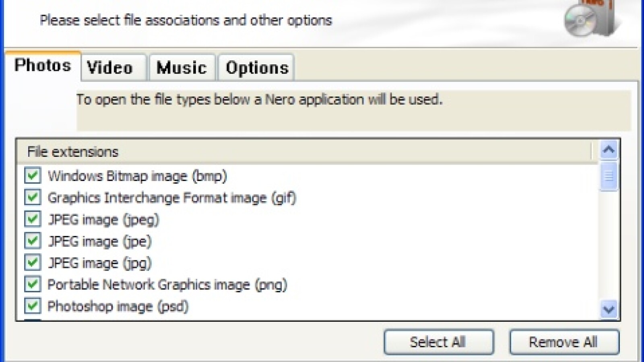
Task: Select the Photos tab
Action: tap(43, 65)
